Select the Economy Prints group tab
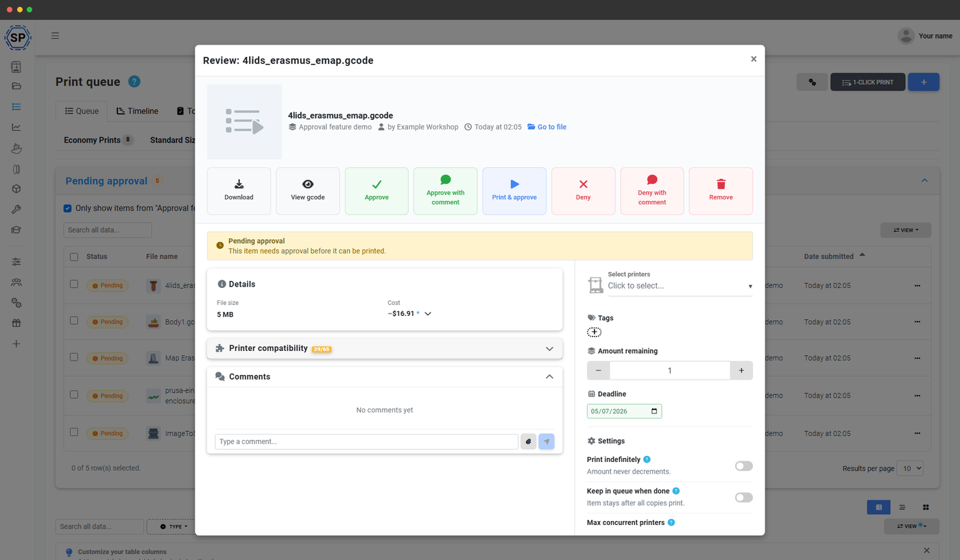The image size is (960, 560). pyautogui.click(x=98, y=140)
